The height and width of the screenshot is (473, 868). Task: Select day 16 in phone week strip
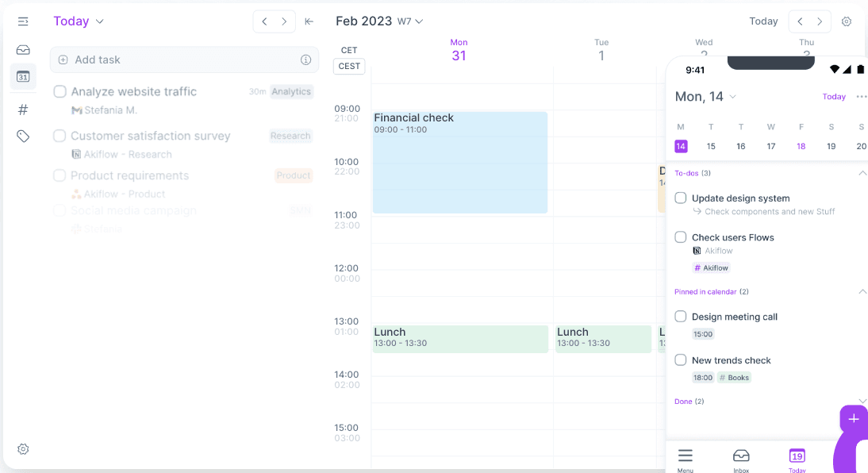pyautogui.click(x=741, y=146)
